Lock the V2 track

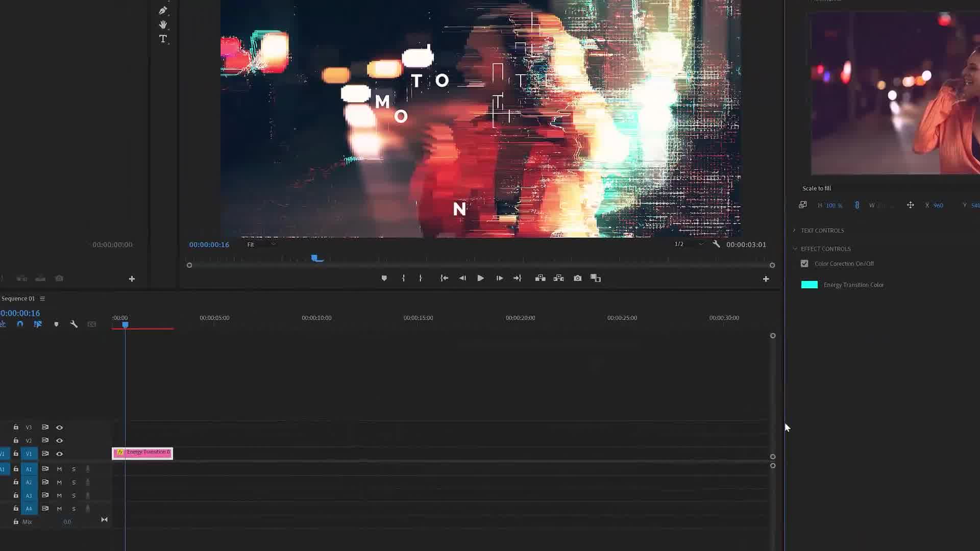coord(16,440)
